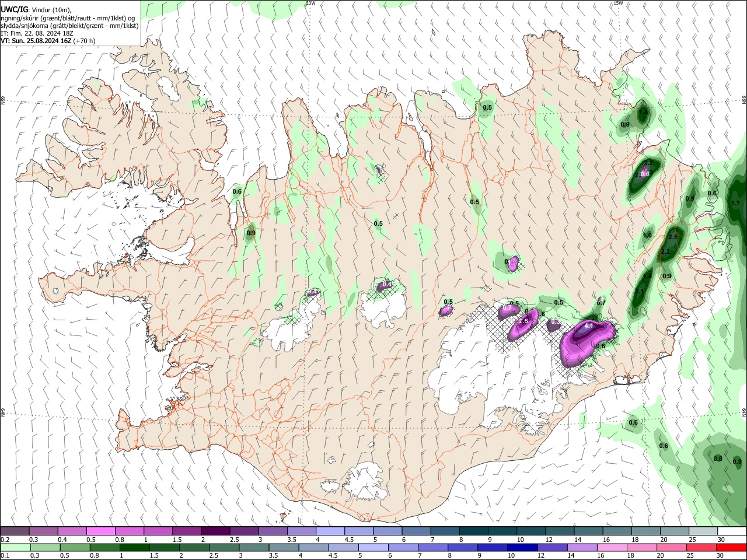This screenshot has height=560, width=747.
Task: Click the '20W' longitude label
Action: 310,3
